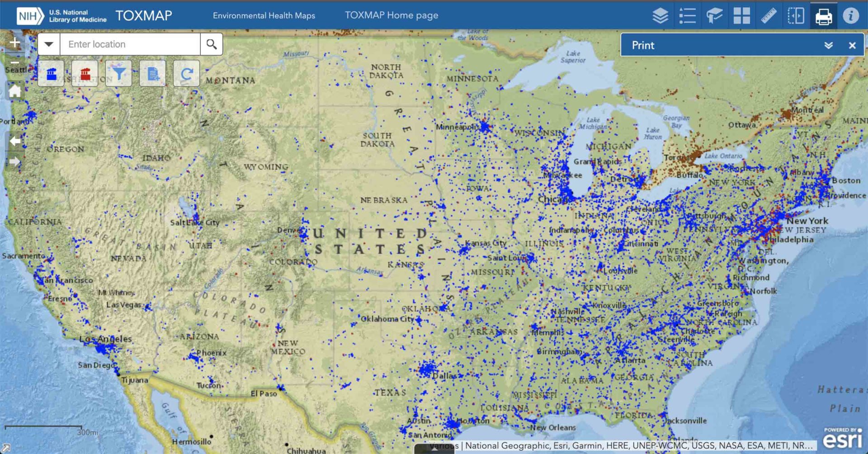Image resolution: width=868 pixels, height=454 pixels.
Task: Click the Bookmarks toolbar icon
Action: click(715, 15)
